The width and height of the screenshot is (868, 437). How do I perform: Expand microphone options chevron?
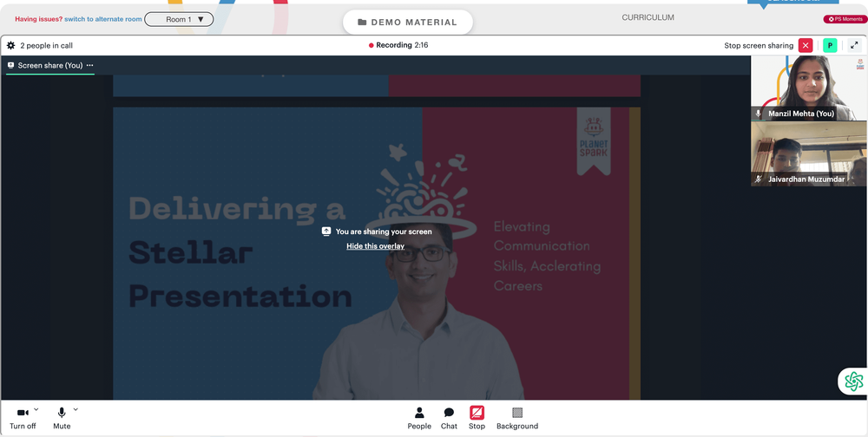(76, 409)
